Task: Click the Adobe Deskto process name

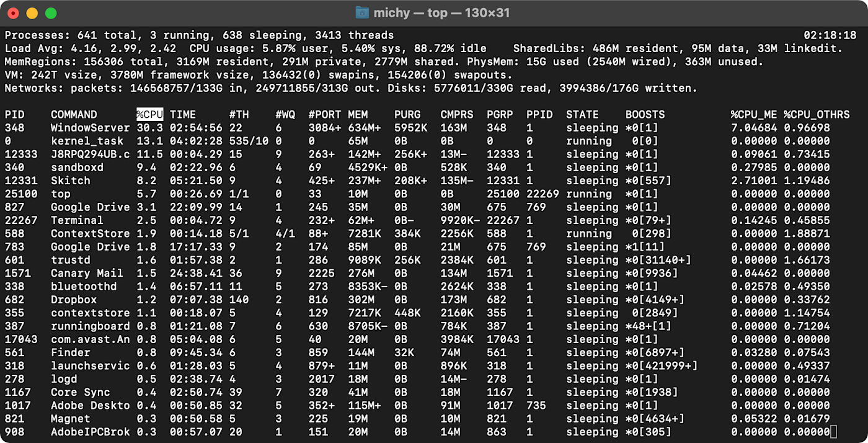Action: [x=91, y=405]
